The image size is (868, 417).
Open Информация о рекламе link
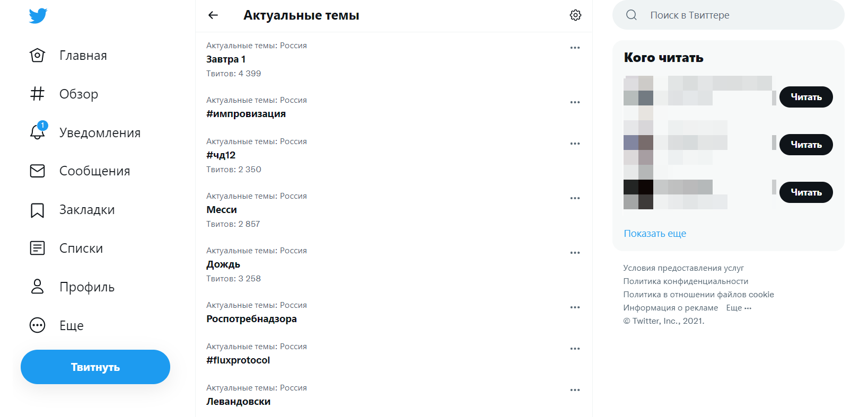pos(670,308)
